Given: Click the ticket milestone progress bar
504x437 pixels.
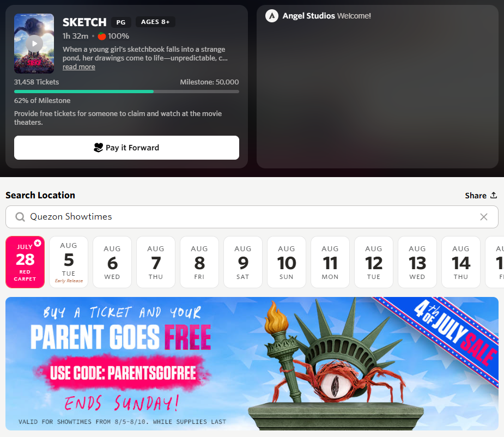Looking at the screenshot, I should pos(126,92).
